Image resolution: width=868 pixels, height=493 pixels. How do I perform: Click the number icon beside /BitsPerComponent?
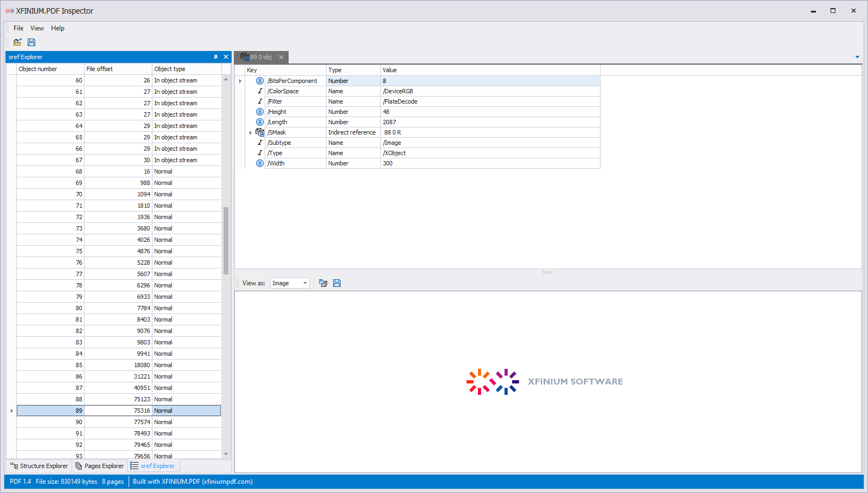click(x=260, y=81)
